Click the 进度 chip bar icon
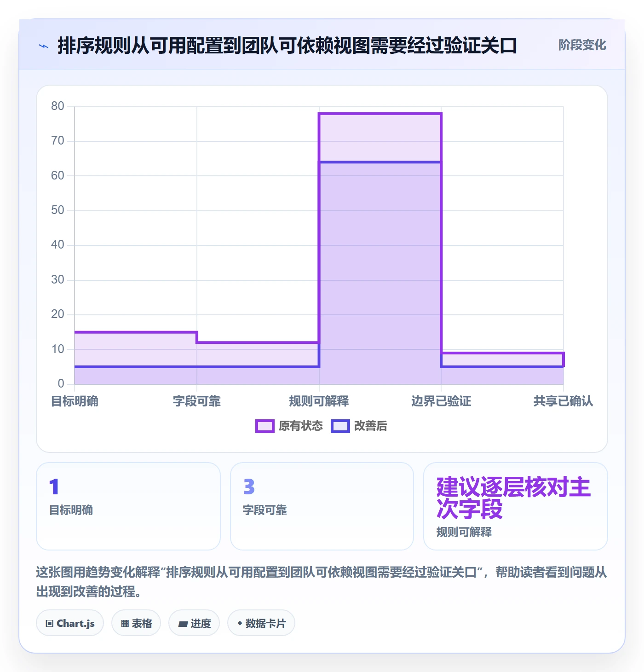The width and height of the screenshot is (644, 672). pos(183,624)
